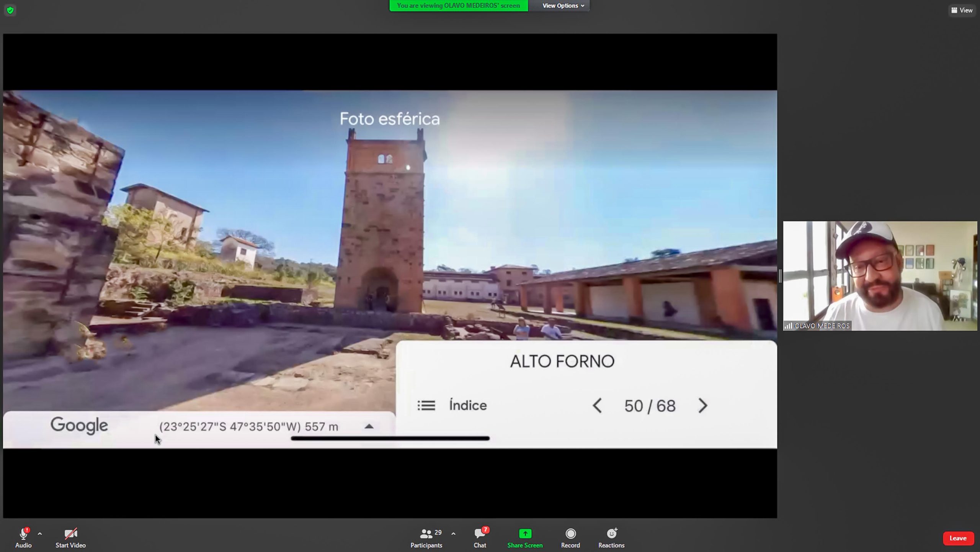The image size is (980, 552).
Task: Open the View Options dropdown
Action: tap(563, 6)
